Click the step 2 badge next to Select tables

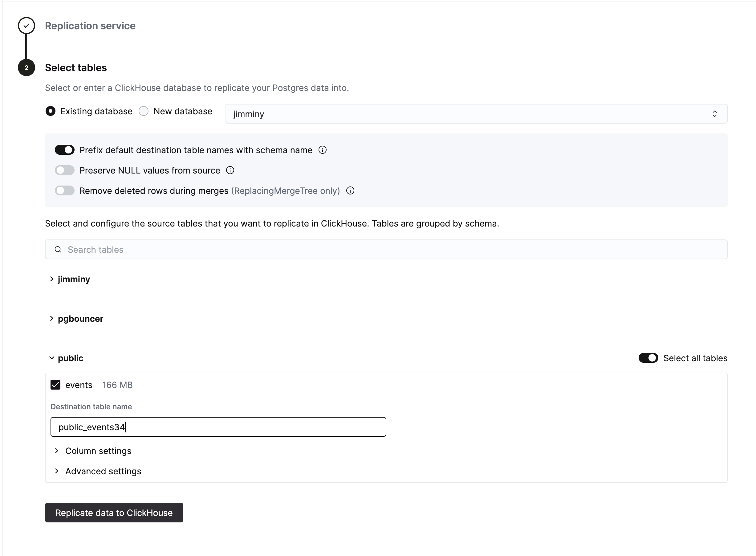click(26, 67)
